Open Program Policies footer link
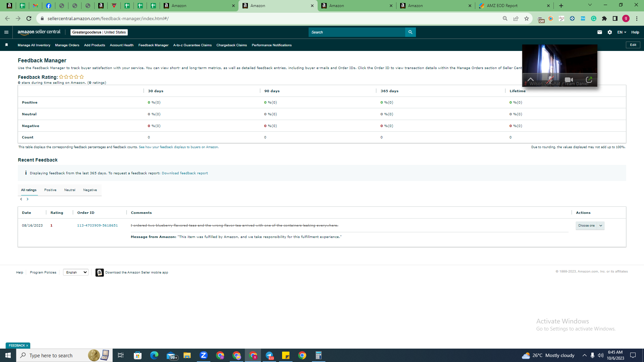The height and width of the screenshot is (362, 644). 43,273
